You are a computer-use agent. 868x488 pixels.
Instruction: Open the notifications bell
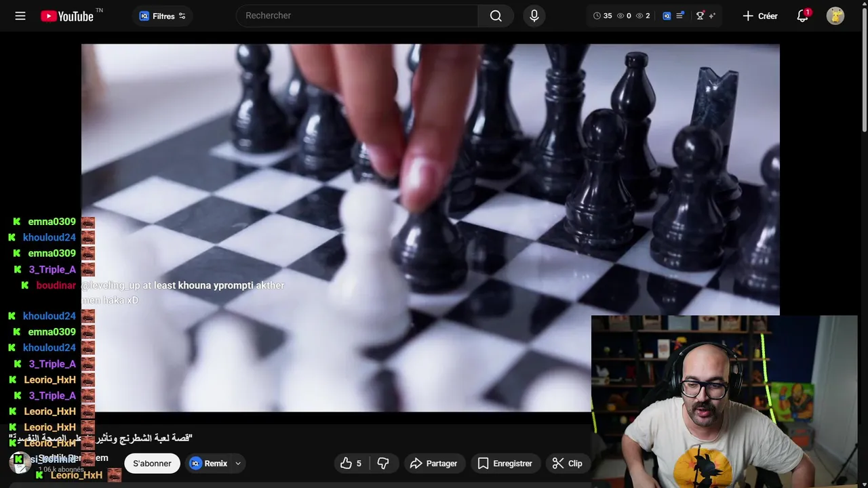tap(803, 16)
